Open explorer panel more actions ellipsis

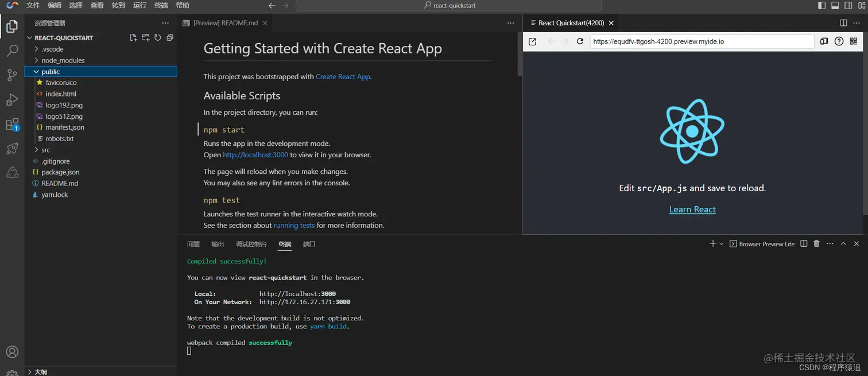165,23
